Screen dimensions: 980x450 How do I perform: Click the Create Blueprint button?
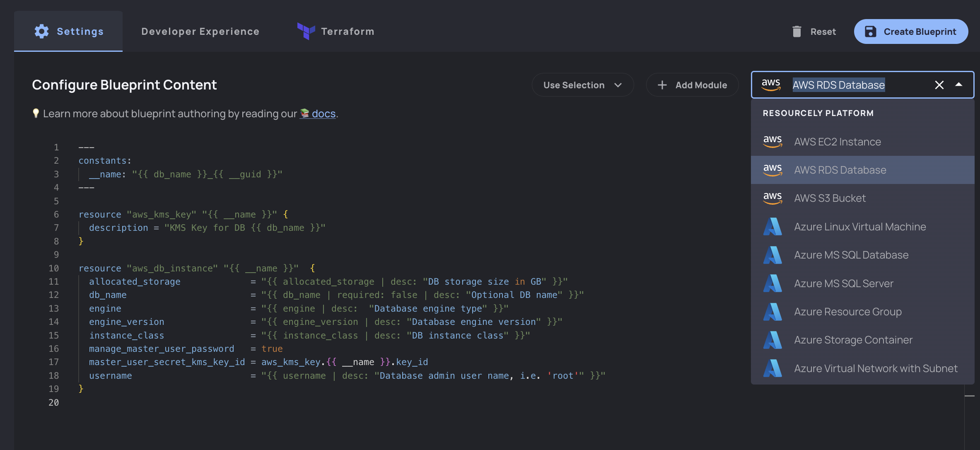[x=911, y=31]
